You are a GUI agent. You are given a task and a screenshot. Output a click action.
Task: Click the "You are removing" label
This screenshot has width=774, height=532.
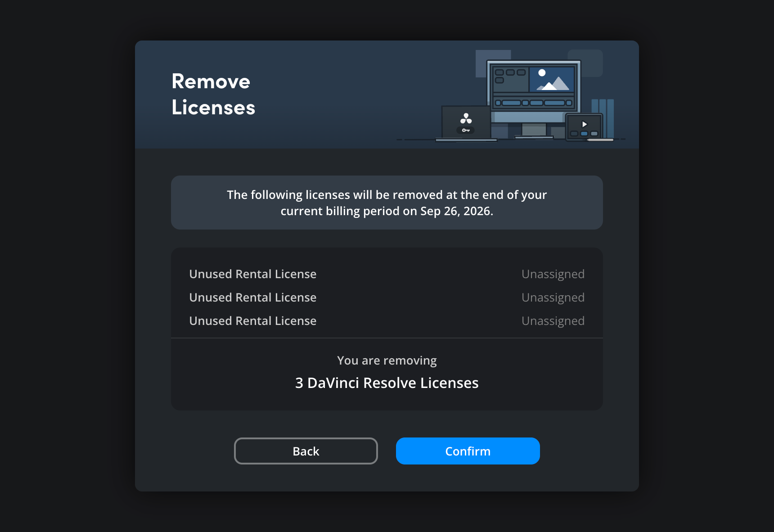pos(387,361)
